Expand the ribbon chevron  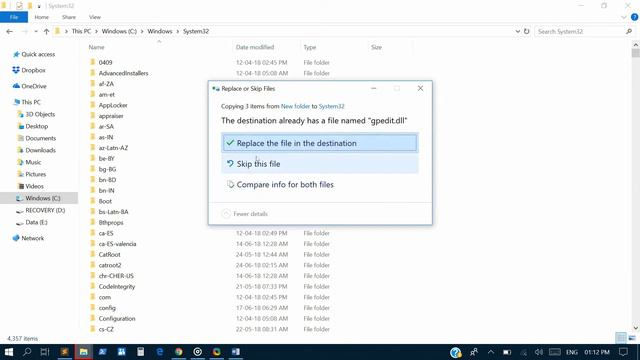click(624, 17)
